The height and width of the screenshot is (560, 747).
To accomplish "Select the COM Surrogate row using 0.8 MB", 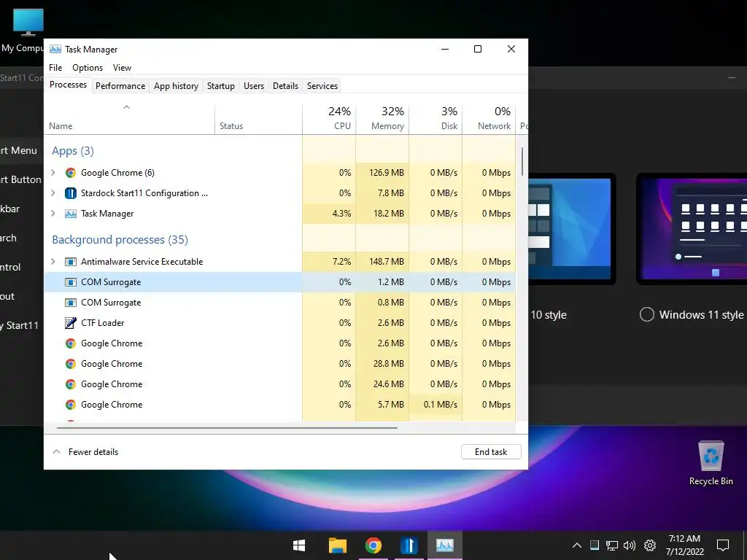I will [x=280, y=303].
